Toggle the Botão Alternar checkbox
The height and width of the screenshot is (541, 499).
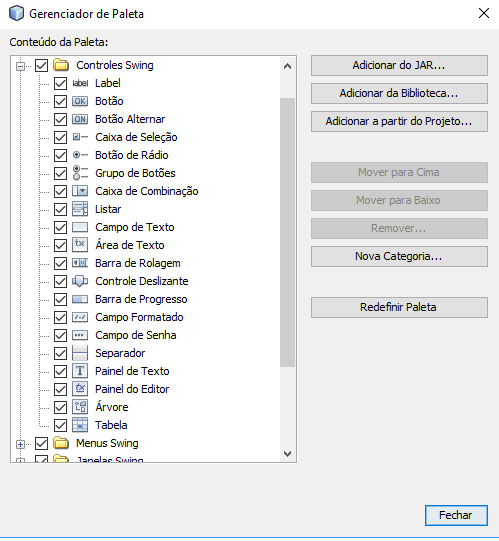(60, 119)
